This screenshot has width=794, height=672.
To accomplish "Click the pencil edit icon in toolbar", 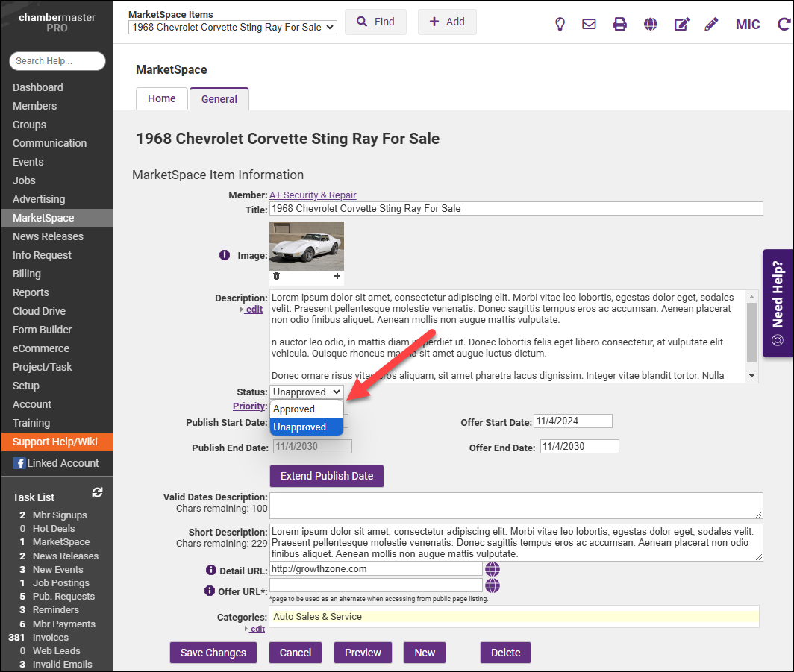I will (x=711, y=24).
